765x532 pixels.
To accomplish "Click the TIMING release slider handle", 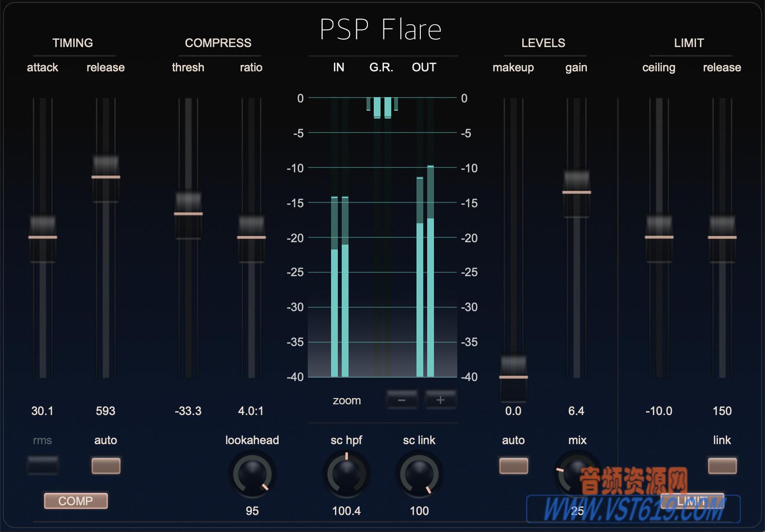I will [106, 178].
